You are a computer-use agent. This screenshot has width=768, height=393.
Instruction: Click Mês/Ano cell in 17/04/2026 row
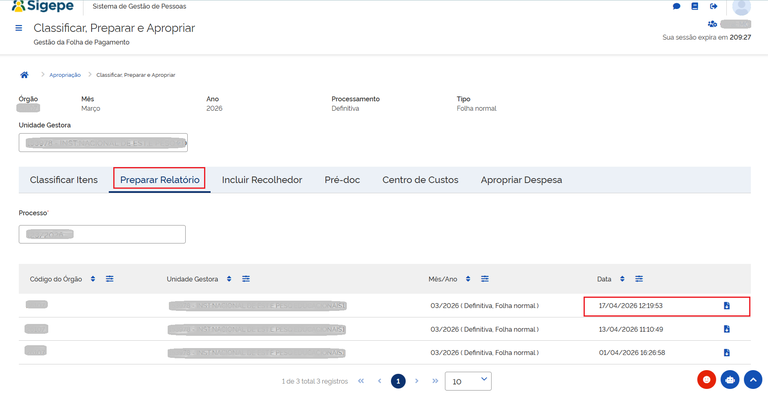click(485, 306)
